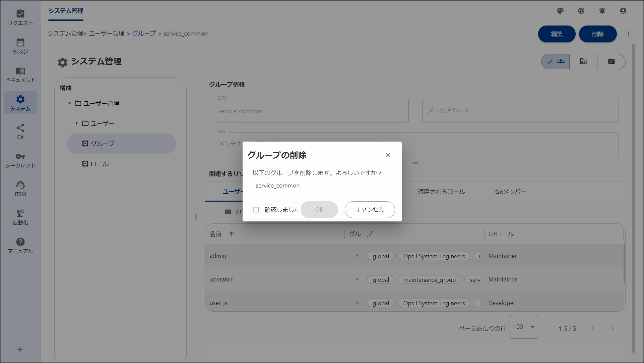Open the notifications bell icon
644x363 pixels.
coord(602,11)
